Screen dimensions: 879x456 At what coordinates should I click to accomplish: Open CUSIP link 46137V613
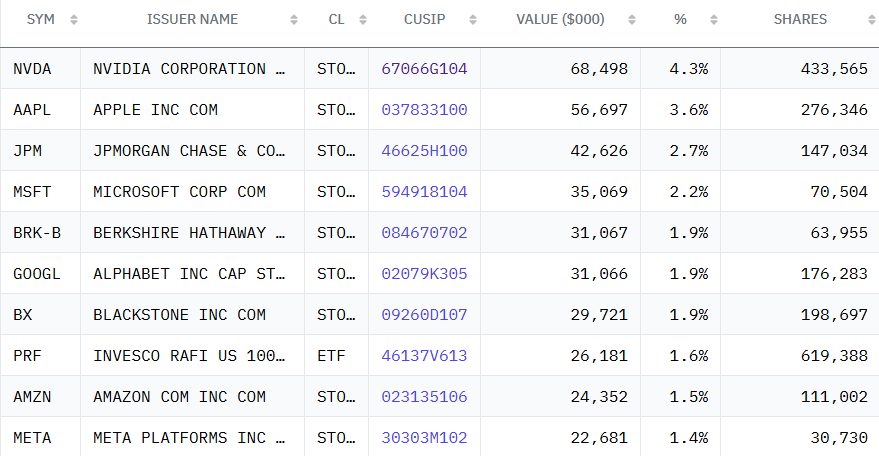pyautogui.click(x=424, y=355)
